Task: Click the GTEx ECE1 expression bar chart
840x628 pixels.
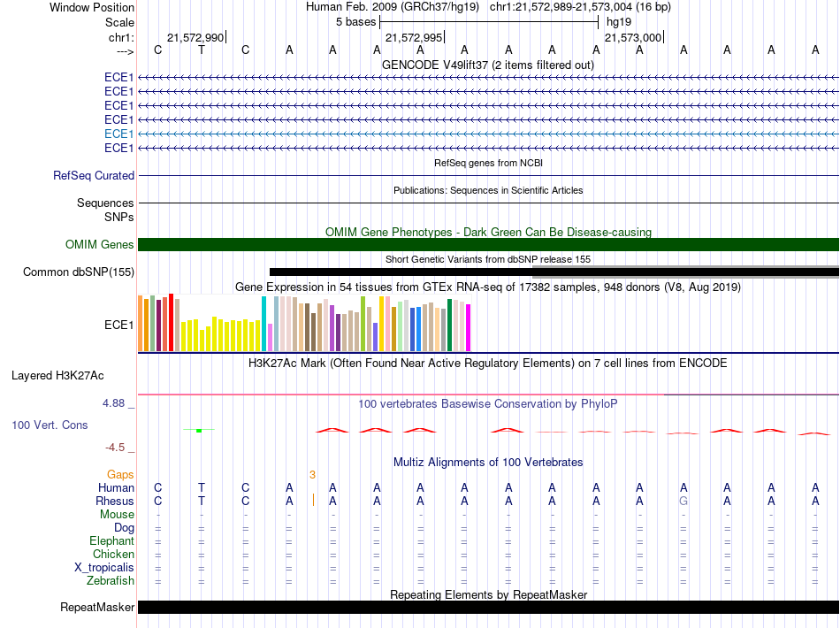Action: coord(304,323)
